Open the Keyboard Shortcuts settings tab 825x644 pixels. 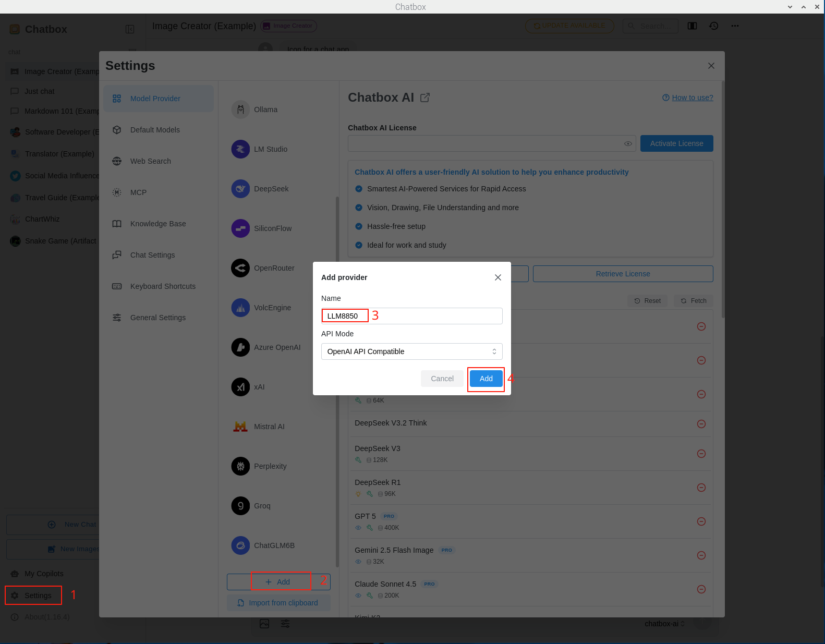click(x=163, y=286)
